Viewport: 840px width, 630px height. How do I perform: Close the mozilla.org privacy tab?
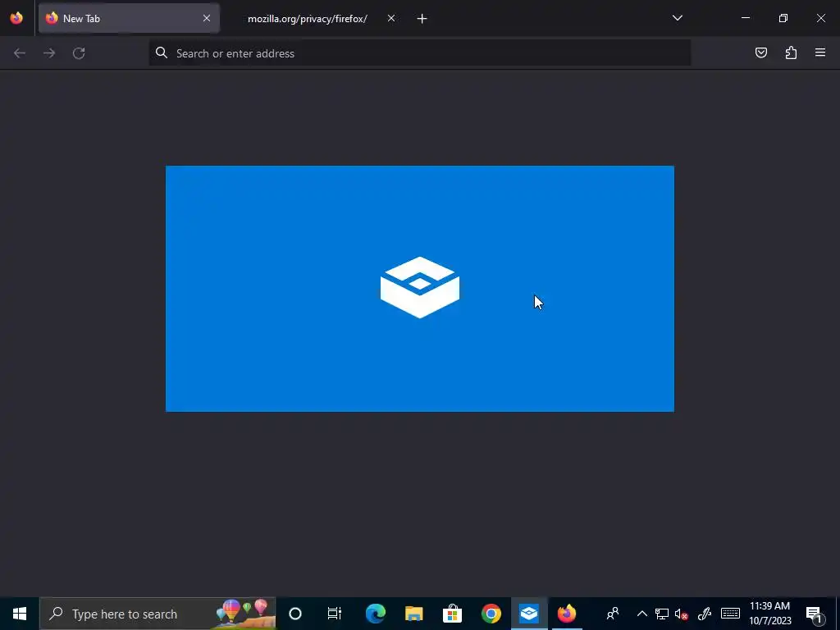(x=391, y=18)
